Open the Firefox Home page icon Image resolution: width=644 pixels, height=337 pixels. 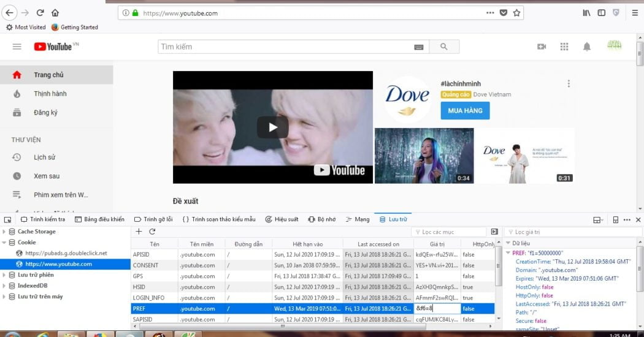(x=55, y=13)
